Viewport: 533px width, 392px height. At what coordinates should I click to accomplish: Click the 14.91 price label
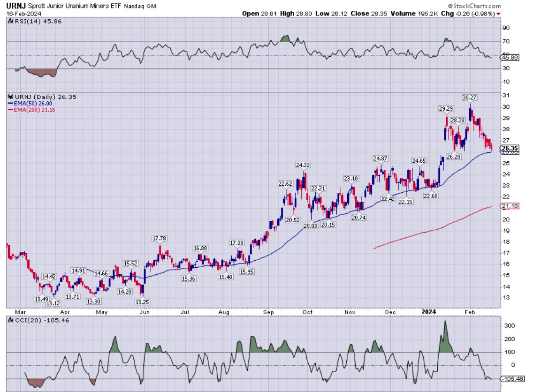coord(78,271)
